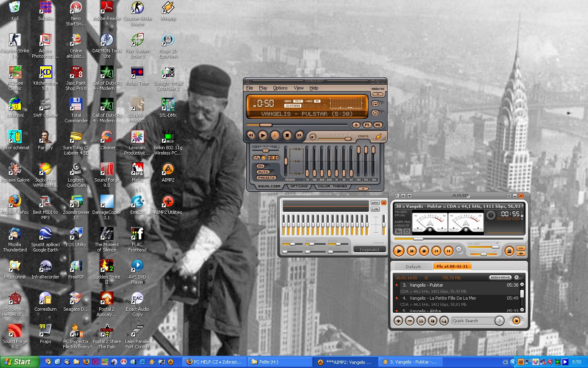The height and width of the screenshot is (368, 588).
Task: Click the Winamp volume slider handle
Action: point(347,138)
